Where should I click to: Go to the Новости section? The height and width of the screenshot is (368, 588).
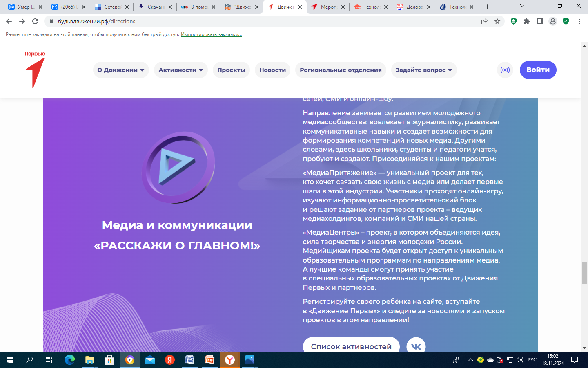tap(272, 70)
